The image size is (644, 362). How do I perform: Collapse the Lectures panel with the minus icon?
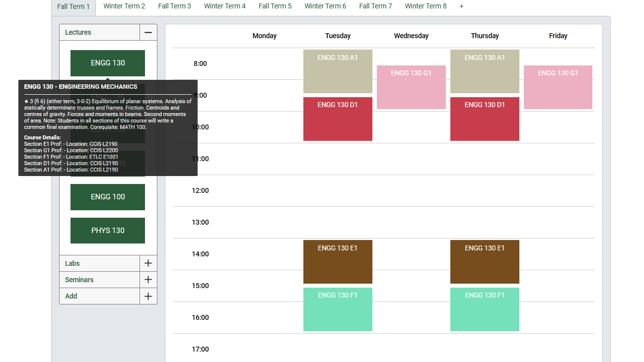(x=148, y=32)
